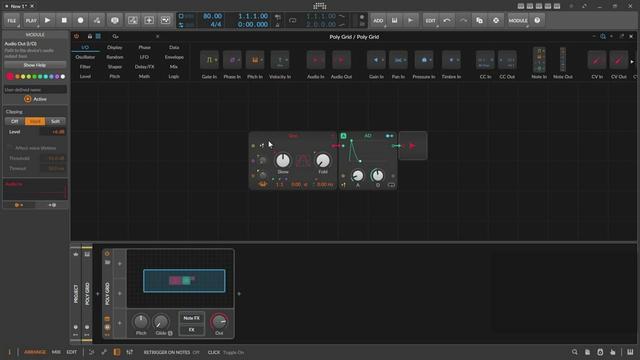
Task: Select the Filter module category
Action: pyautogui.click(x=85, y=67)
